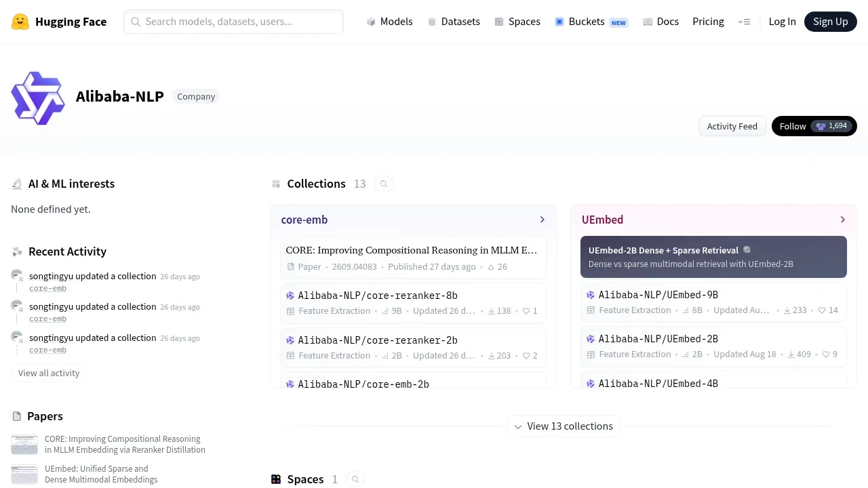Click search icon next to Collections
This screenshot has width=868, height=488.
coord(384,184)
